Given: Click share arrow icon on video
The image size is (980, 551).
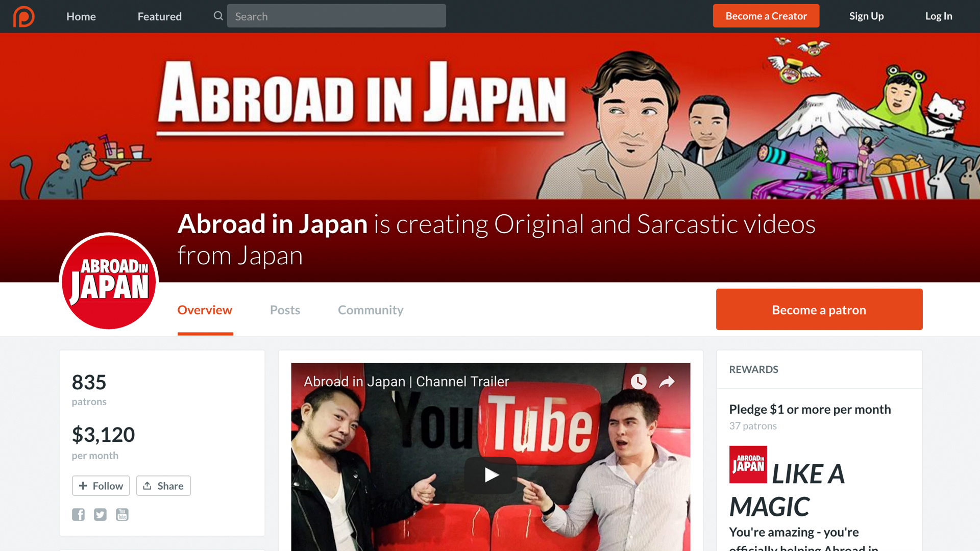Looking at the screenshot, I should click(x=667, y=382).
